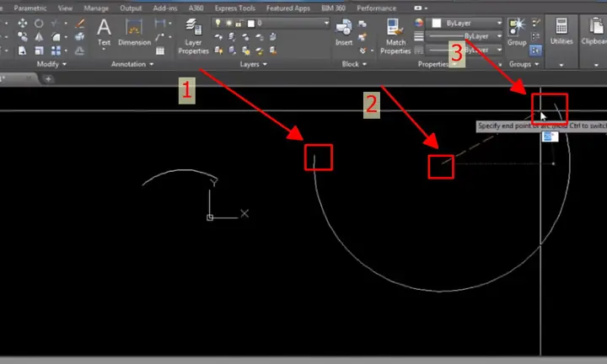Expand the Utilities panel
Viewport: 607px width, 364px height.
coord(561,66)
